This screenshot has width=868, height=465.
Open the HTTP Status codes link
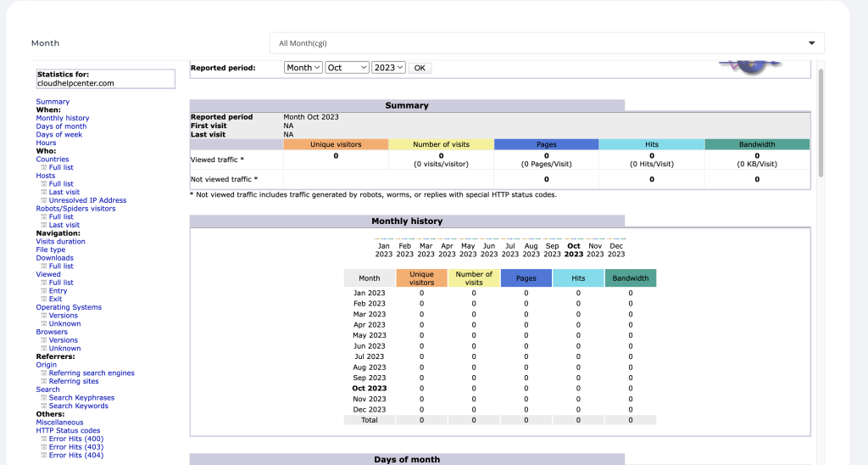click(x=68, y=431)
